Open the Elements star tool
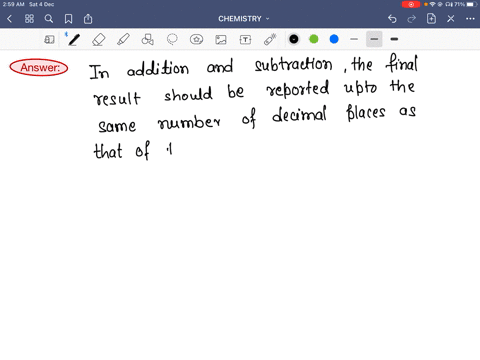480x360 pixels. pos(196,39)
